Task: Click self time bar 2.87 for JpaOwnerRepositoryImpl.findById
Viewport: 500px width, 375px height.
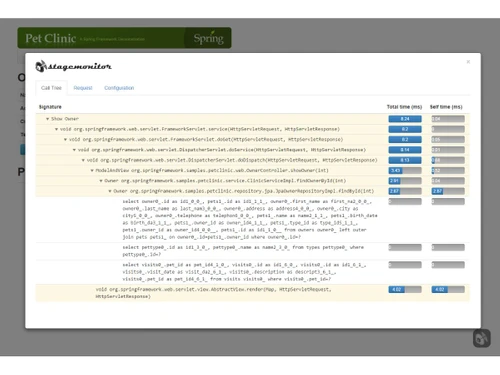Action: [448, 191]
